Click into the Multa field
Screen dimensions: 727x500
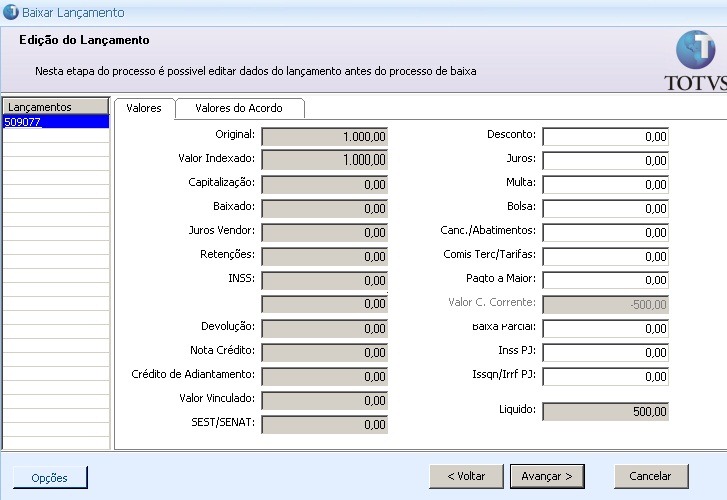(x=606, y=185)
